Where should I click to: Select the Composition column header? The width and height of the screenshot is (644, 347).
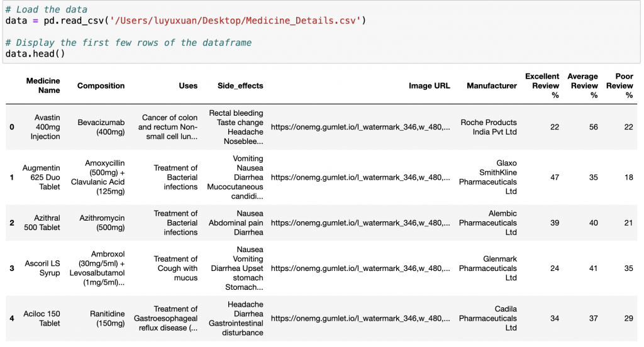click(x=101, y=85)
